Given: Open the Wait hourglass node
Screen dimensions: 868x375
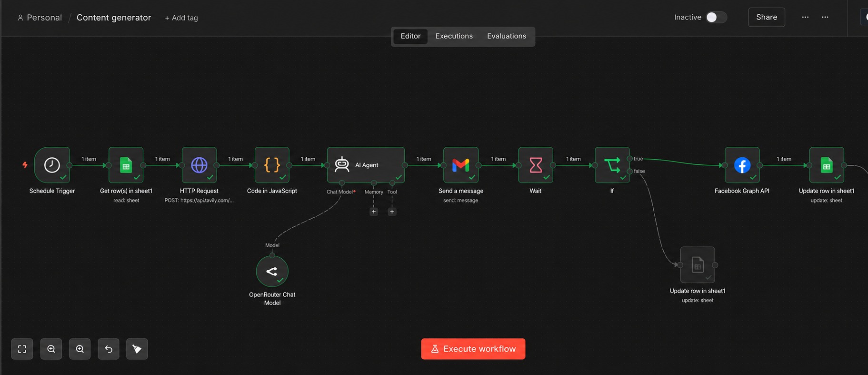Looking at the screenshot, I should (536, 165).
